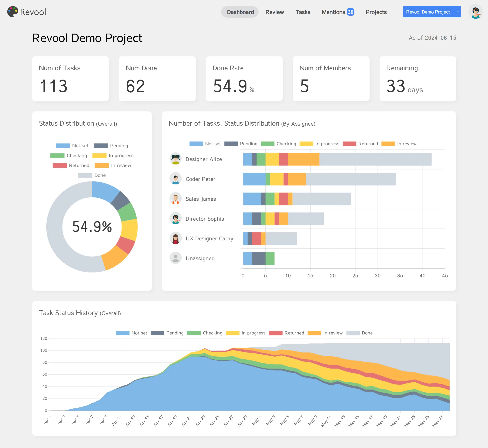Navigate to the Projects tab
Screen dimensions: 488x448
click(x=376, y=12)
